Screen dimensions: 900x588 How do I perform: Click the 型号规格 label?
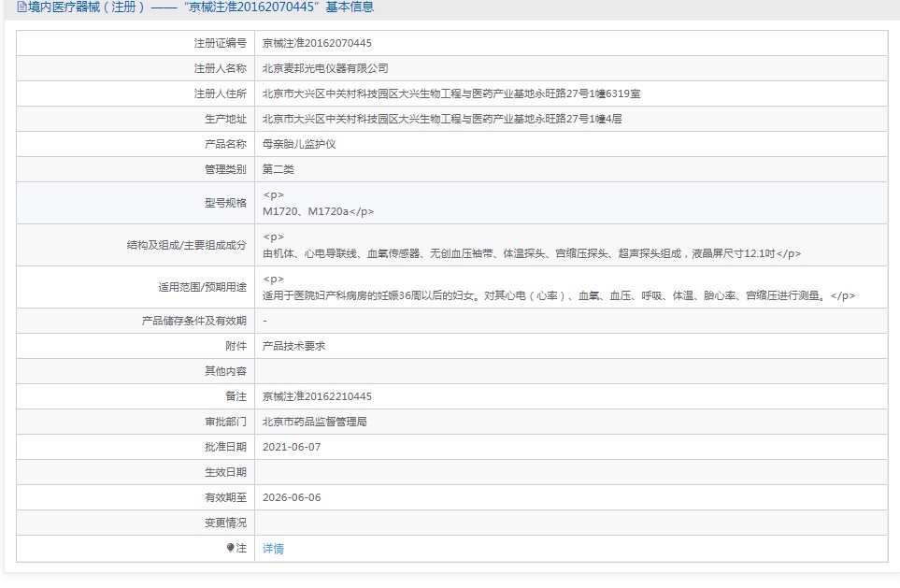[225, 203]
